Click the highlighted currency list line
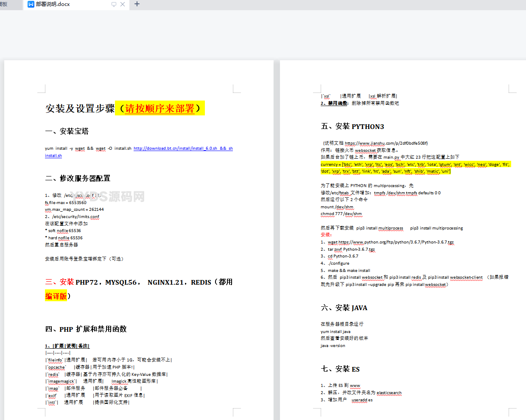526x420 pixels. (x=415, y=165)
